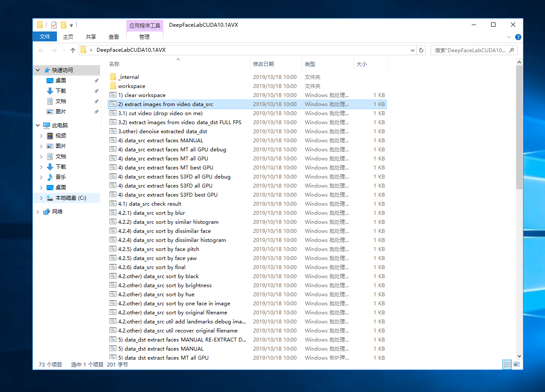Click the 音乐 music note icon in the sidebar
The height and width of the screenshot is (392, 545).
50,177
